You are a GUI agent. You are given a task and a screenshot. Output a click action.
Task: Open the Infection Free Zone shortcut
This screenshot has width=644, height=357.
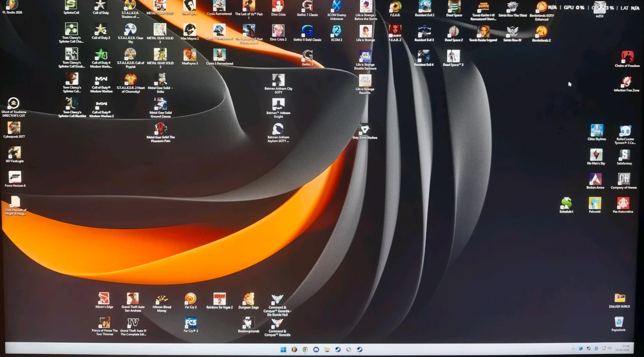(x=627, y=83)
